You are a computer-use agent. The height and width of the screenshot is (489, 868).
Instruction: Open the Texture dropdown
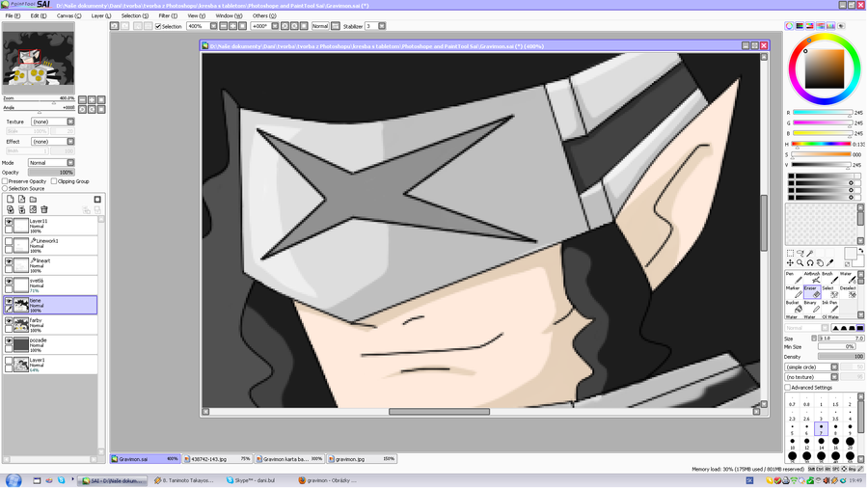[x=53, y=122]
